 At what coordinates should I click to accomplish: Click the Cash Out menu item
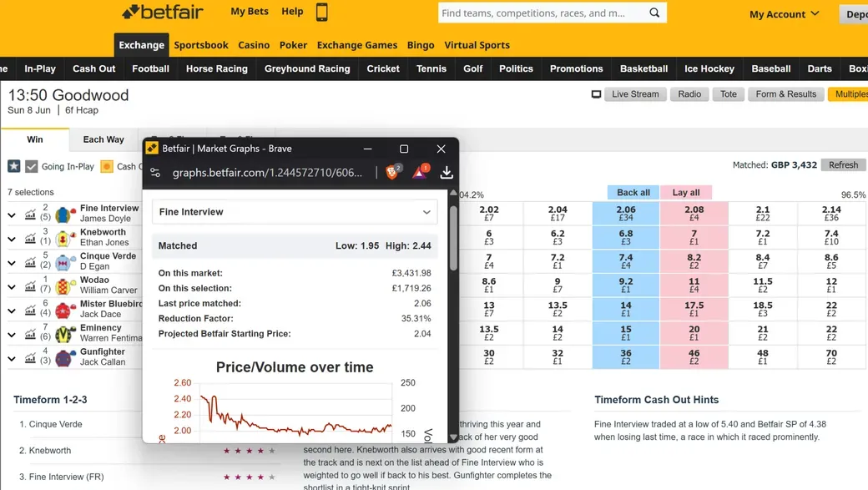(94, 68)
